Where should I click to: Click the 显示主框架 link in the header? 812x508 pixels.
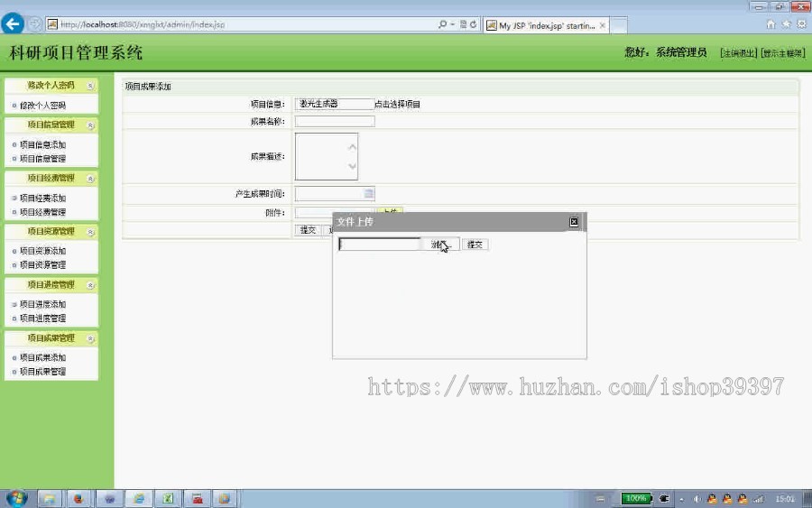(x=783, y=53)
